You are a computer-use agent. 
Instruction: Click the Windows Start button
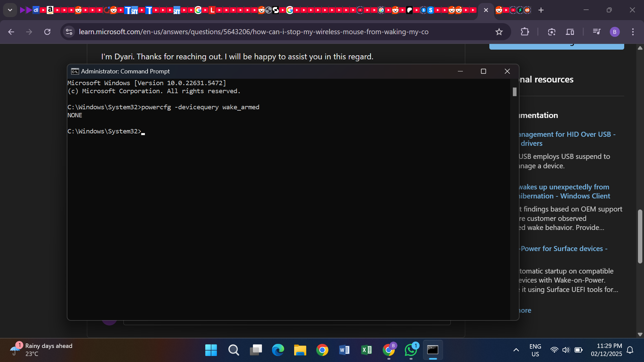[211, 350]
